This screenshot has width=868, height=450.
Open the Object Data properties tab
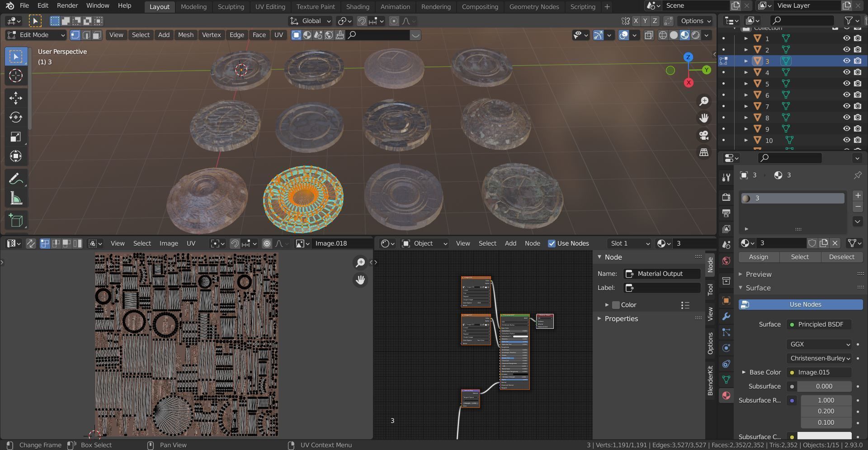click(726, 380)
